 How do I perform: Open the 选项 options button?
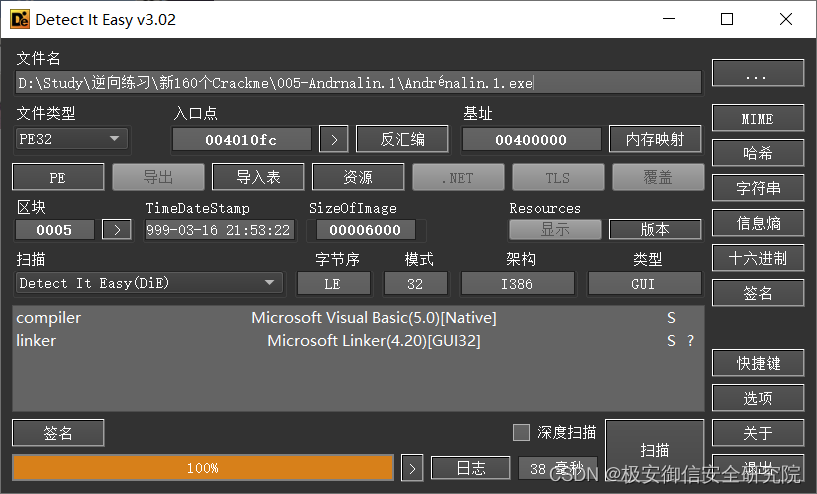pyautogui.click(x=758, y=398)
